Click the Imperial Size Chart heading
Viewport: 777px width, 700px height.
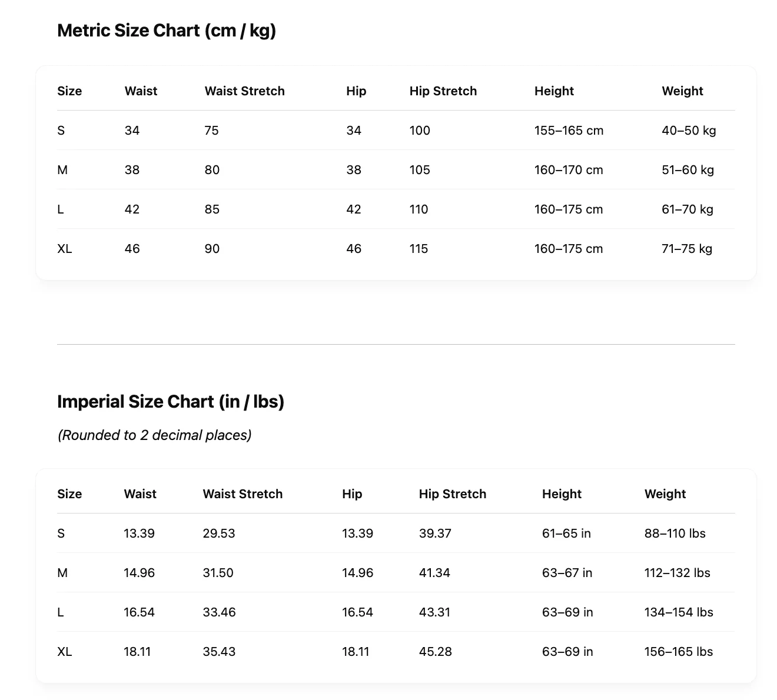coord(171,402)
